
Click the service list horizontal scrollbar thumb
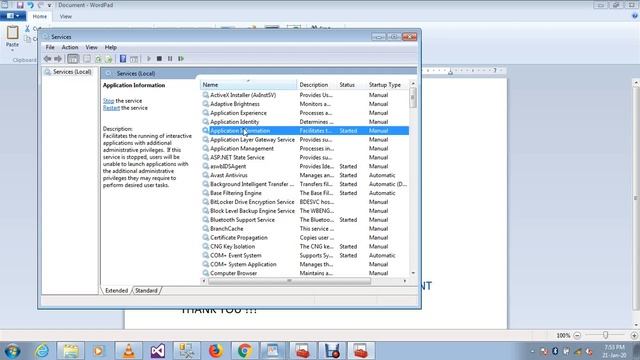pyautogui.click(x=289, y=281)
